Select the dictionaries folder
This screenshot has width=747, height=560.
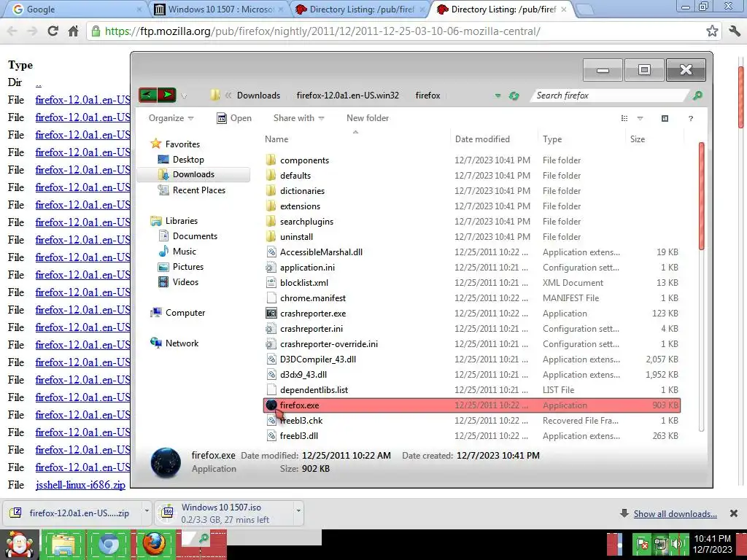click(302, 191)
